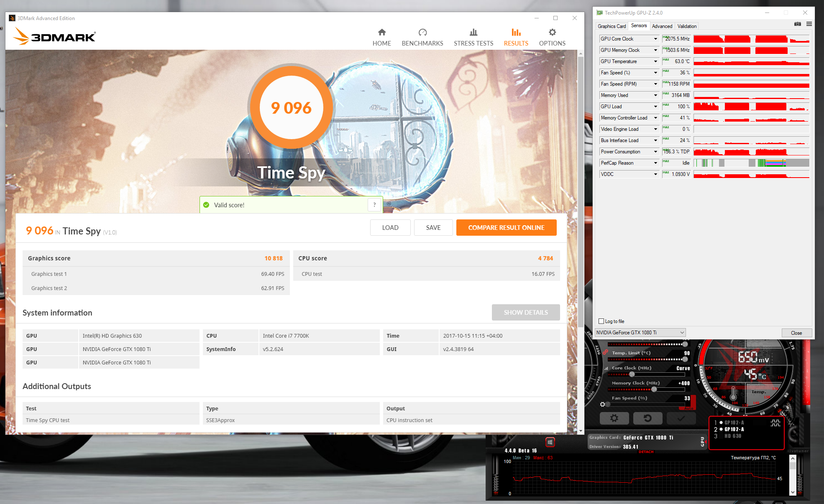Open the STRESS TESTS section
The width and height of the screenshot is (824, 504).
coord(473,37)
